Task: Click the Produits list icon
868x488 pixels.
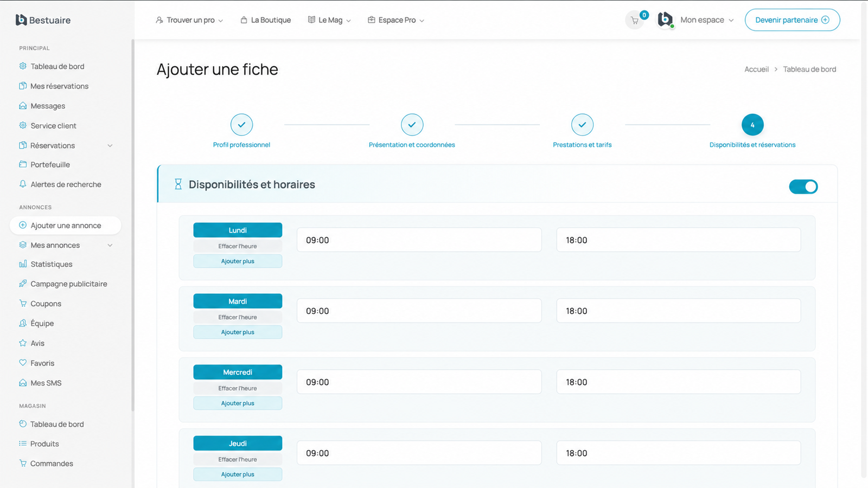Action: pos(23,444)
